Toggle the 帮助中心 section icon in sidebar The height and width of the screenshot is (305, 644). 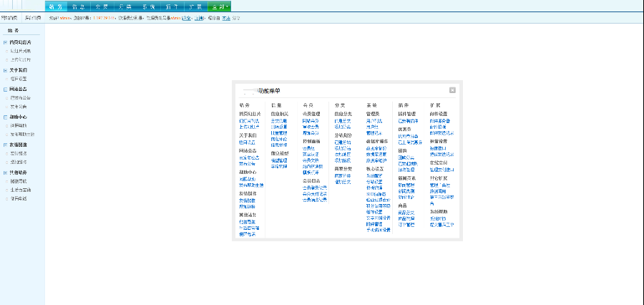[x=5, y=117]
